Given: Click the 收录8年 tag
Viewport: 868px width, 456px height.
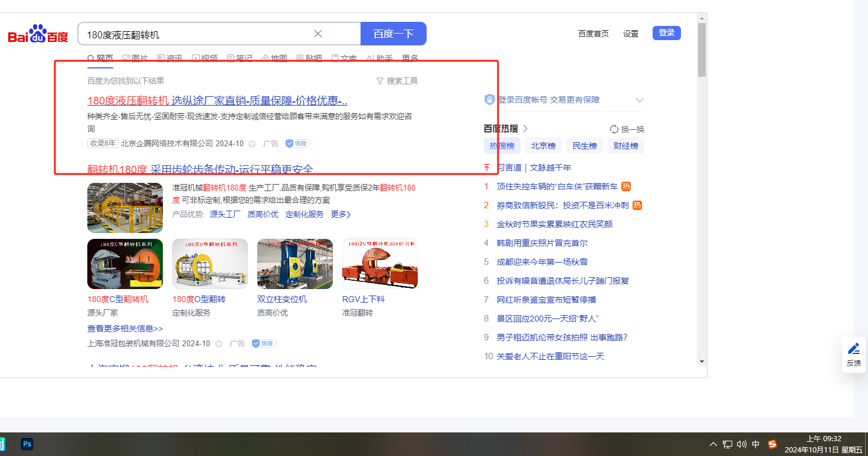Looking at the screenshot, I should (103, 143).
